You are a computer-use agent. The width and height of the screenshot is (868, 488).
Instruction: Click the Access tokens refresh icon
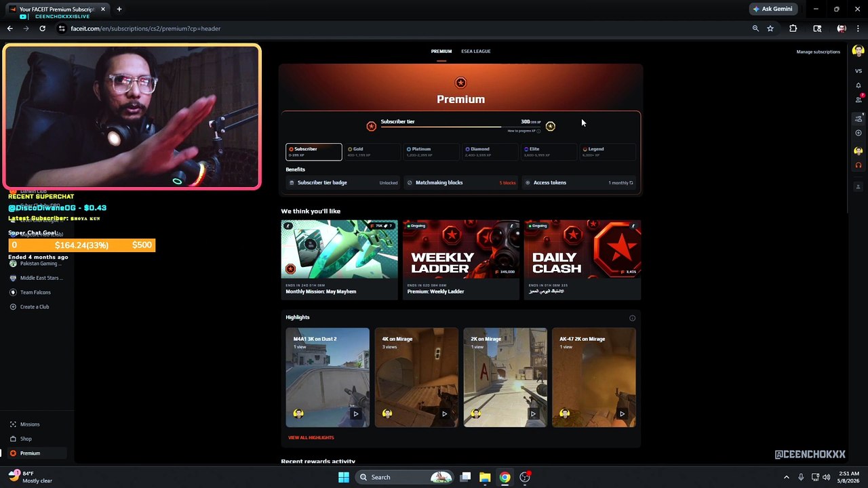(x=631, y=183)
